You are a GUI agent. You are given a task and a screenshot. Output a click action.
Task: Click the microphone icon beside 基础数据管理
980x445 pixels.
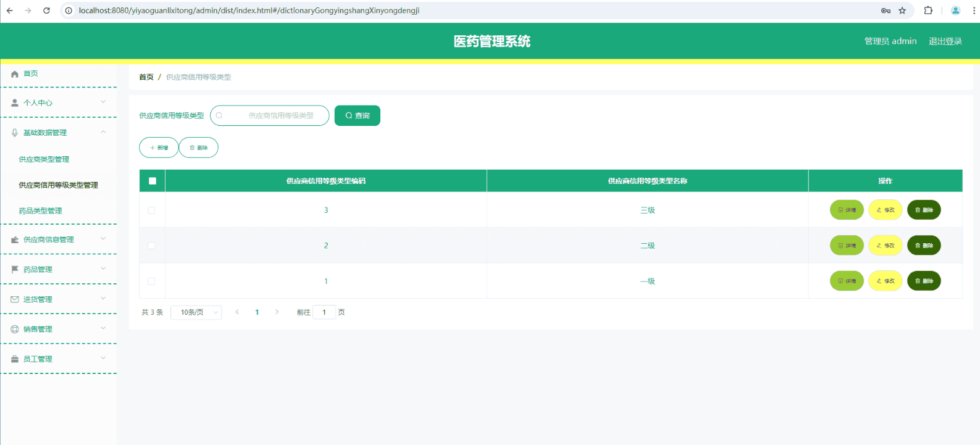coord(15,133)
